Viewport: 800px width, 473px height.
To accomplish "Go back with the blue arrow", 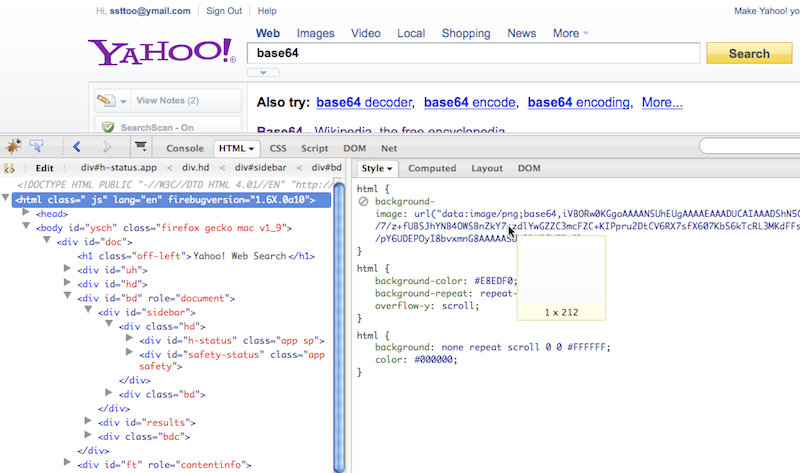I will [x=77, y=147].
